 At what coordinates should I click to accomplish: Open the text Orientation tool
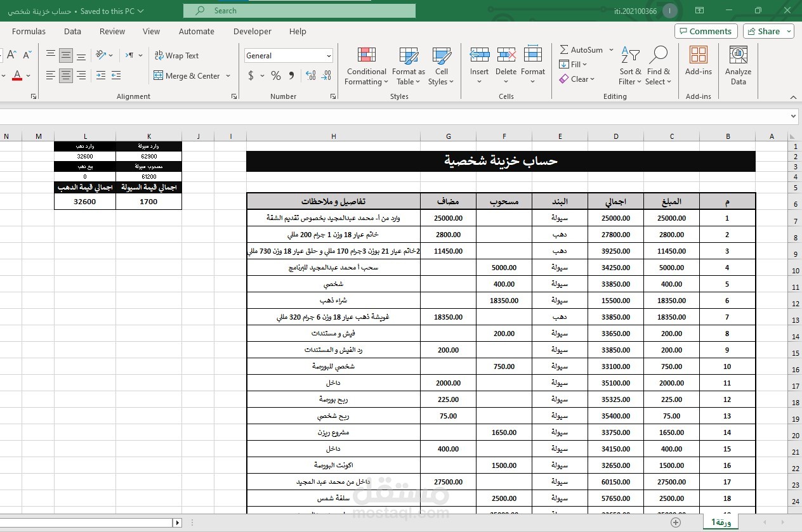pos(104,55)
